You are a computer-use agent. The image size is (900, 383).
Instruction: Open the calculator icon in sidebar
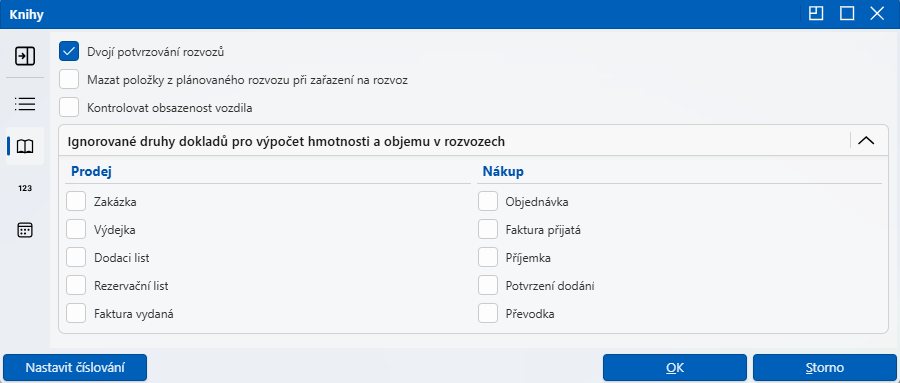click(x=25, y=230)
